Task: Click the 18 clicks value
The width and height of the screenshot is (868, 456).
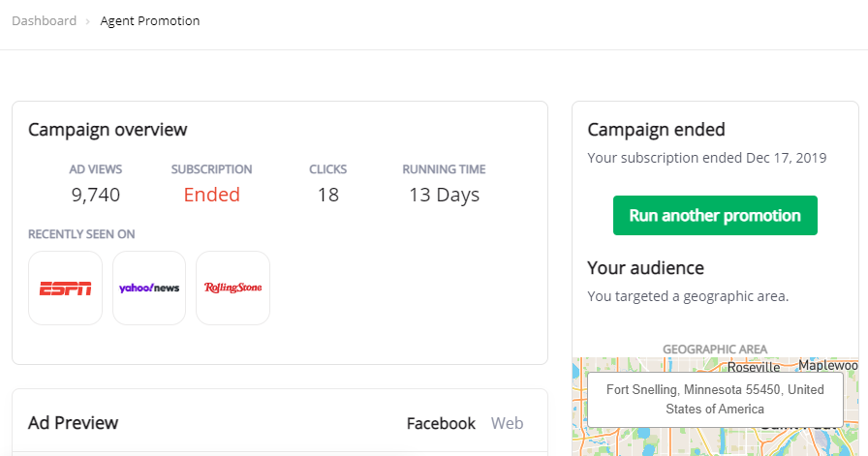Action: (327, 195)
